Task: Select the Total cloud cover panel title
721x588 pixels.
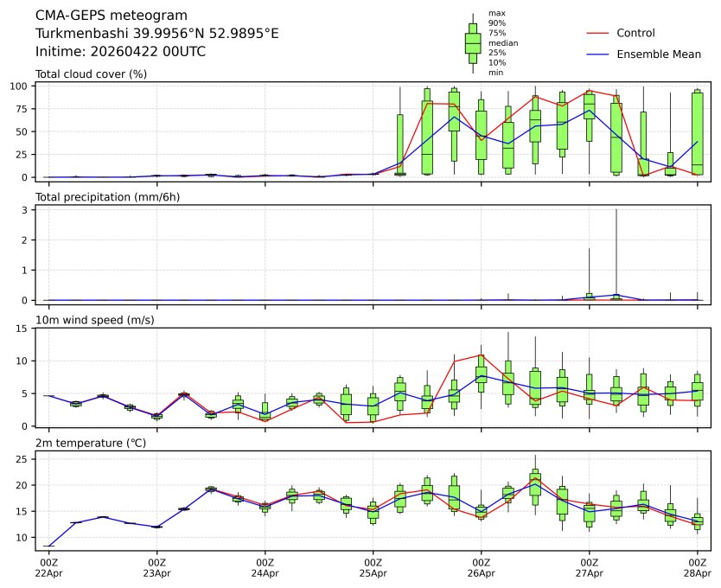Action: 91,74
